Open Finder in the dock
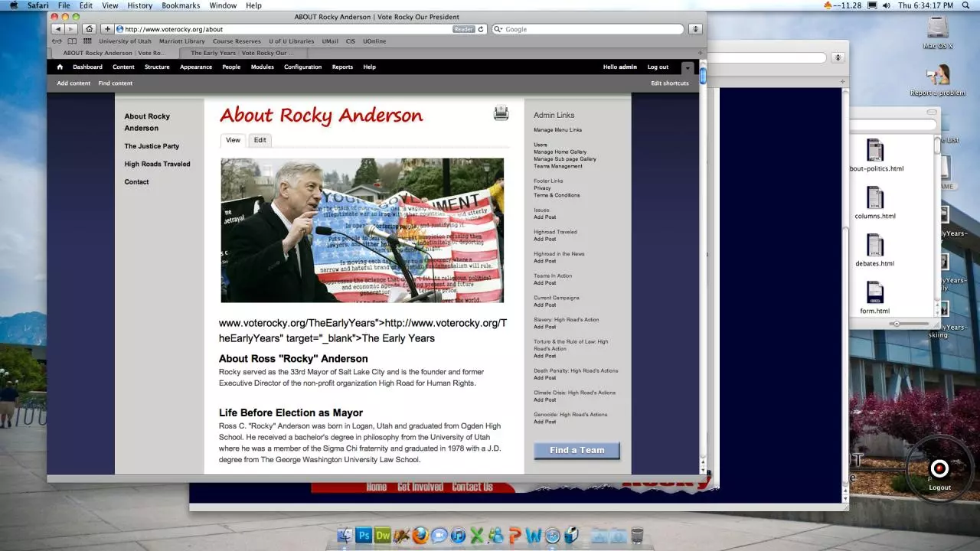 click(x=345, y=536)
